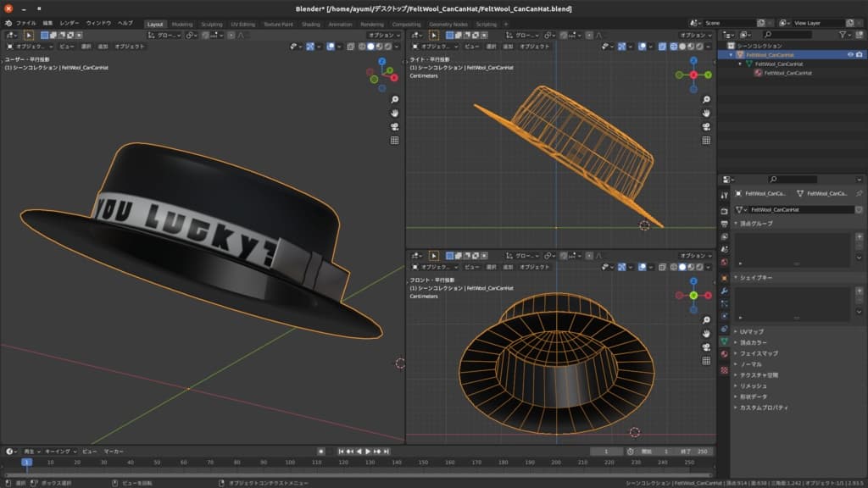868x488 pixels.
Task: Toggle camera view icon in left viewport
Action: point(395,127)
